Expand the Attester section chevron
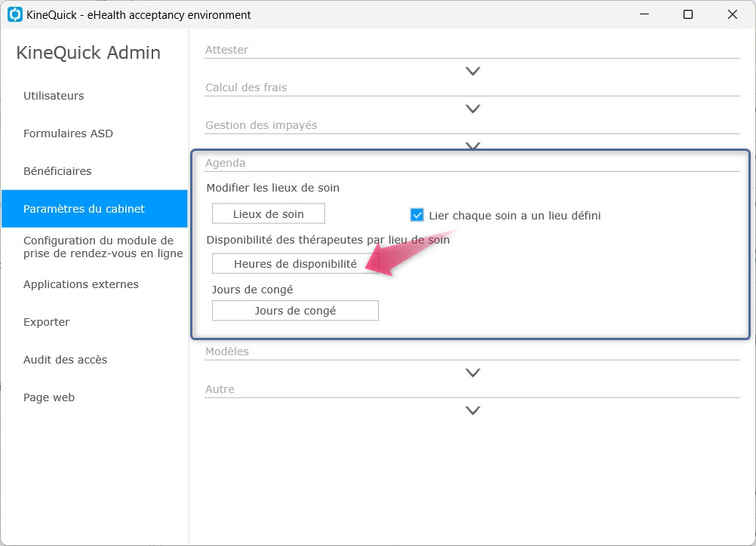The image size is (756, 546). pyautogui.click(x=472, y=72)
